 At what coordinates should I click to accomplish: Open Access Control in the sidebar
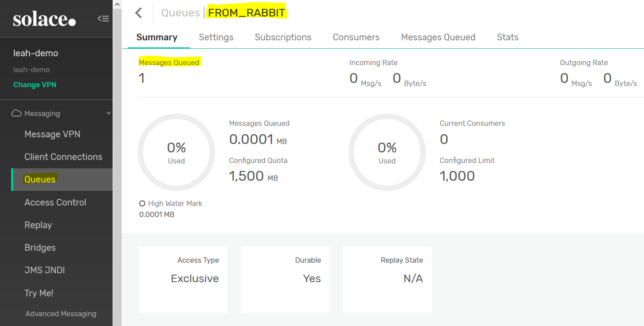55,202
